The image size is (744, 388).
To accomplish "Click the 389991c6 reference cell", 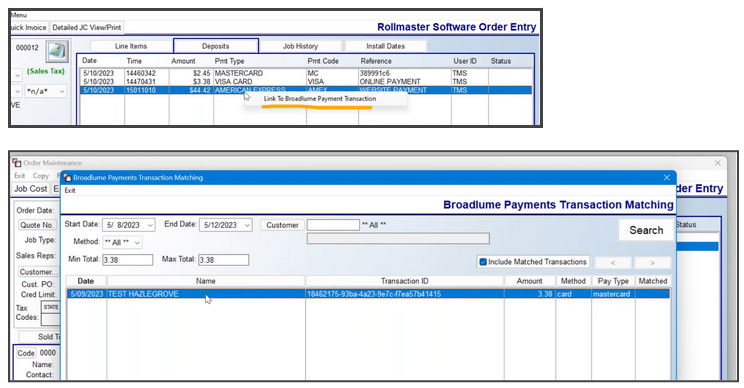I will (374, 73).
